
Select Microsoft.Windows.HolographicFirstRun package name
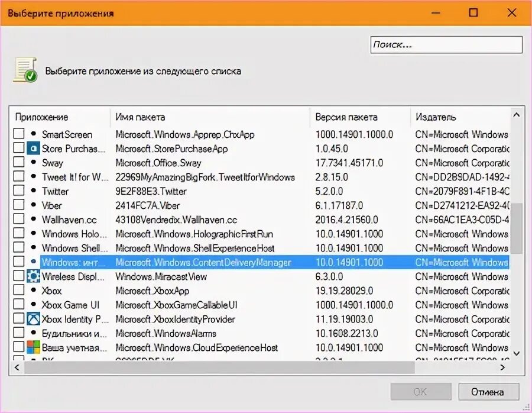(194, 234)
